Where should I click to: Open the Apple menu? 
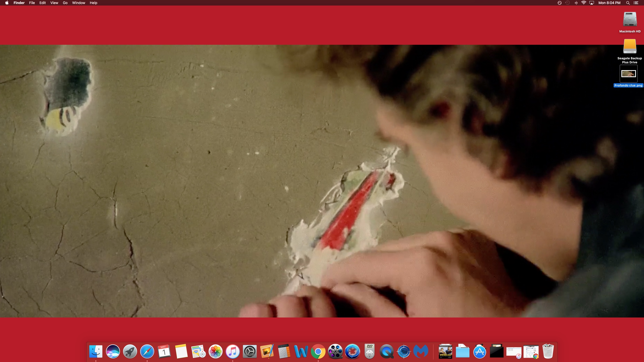[7, 3]
